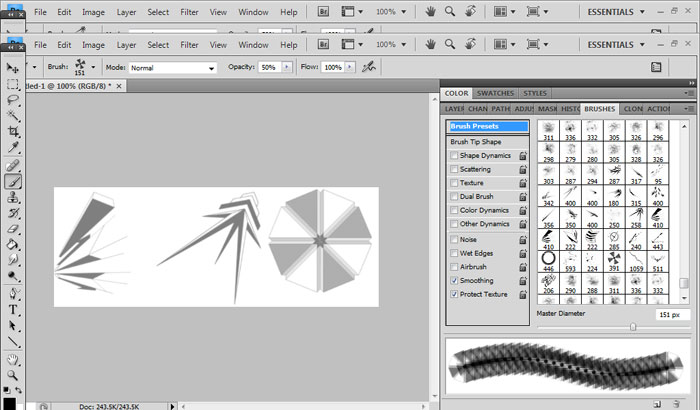Image resolution: width=700 pixels, height=410 pixels.
Task: Click the foreground color swatch
Action: click(9, 404)
